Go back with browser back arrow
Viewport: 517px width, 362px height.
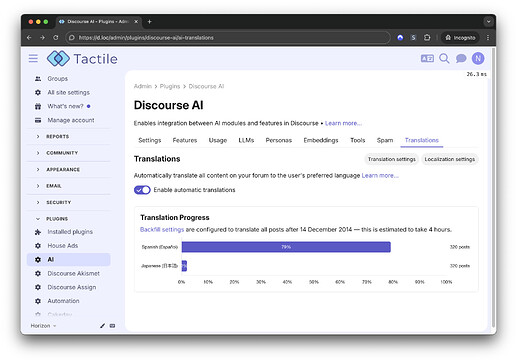29,38
